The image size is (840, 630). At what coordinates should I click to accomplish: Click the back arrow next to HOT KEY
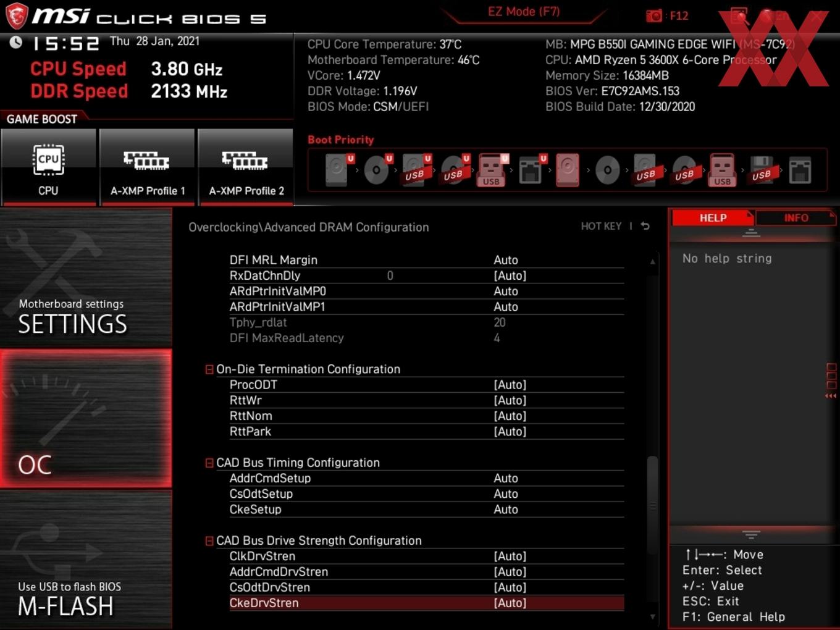tap(645, 226)
